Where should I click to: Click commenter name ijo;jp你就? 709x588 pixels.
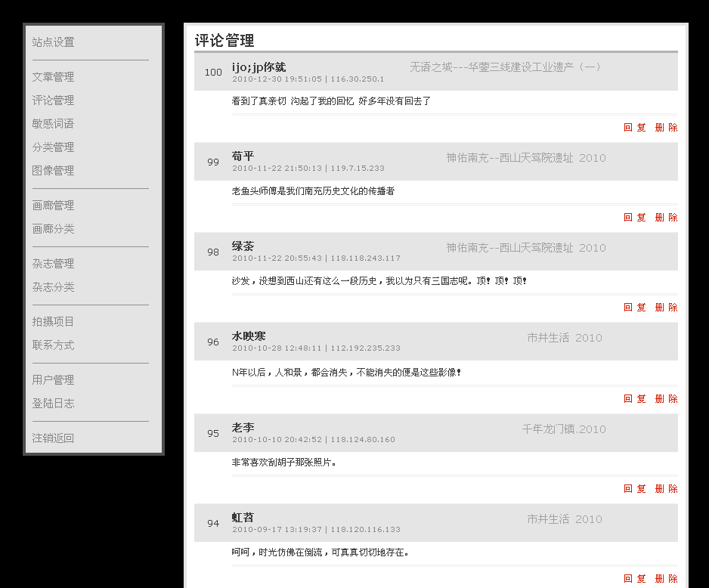[259, 67]
